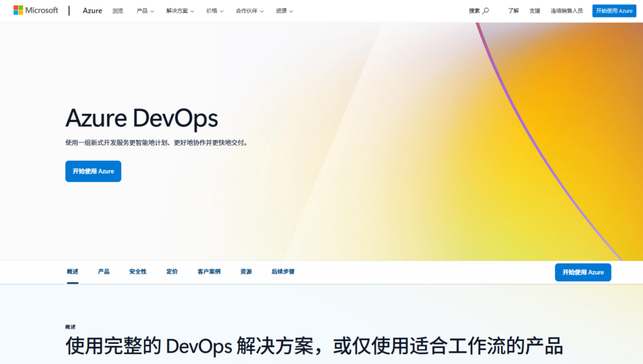Open the 资源 dropdown in header
The width and height of the screenshot is (643, 364).
coord(284,11)
